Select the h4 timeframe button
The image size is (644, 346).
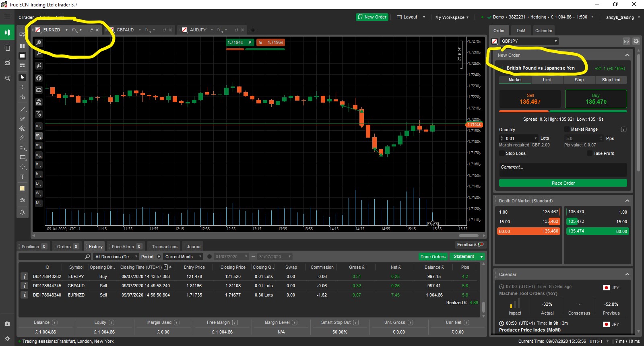pos(39,175)
